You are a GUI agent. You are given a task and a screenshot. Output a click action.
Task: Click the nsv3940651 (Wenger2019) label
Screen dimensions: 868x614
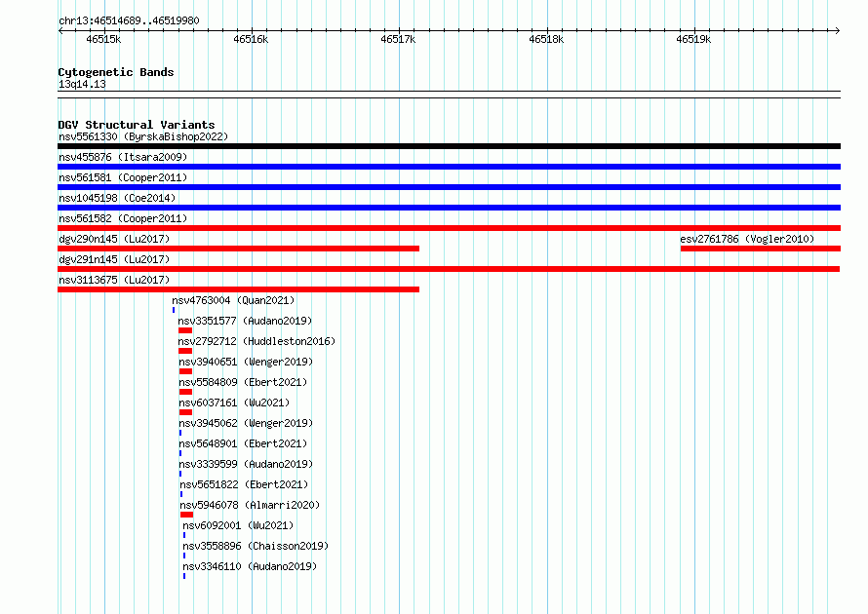point(246,362)
